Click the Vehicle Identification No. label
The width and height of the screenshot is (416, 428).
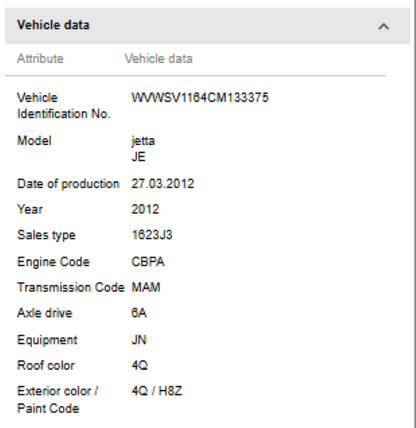[64, 106]
